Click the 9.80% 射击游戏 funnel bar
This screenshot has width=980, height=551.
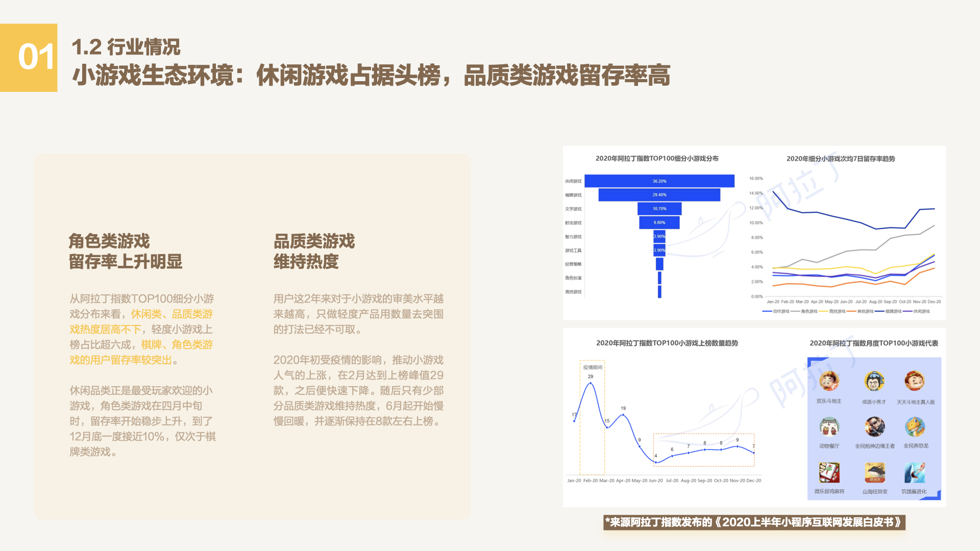(659, 222)
